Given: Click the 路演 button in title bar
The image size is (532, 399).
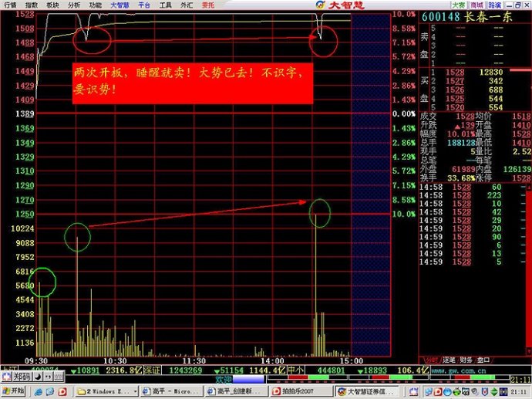Looking at the screenshot, I should [x=495, y=5].
